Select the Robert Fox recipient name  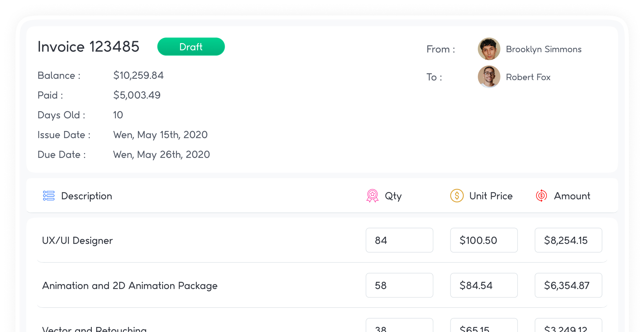tap(528, 77)
